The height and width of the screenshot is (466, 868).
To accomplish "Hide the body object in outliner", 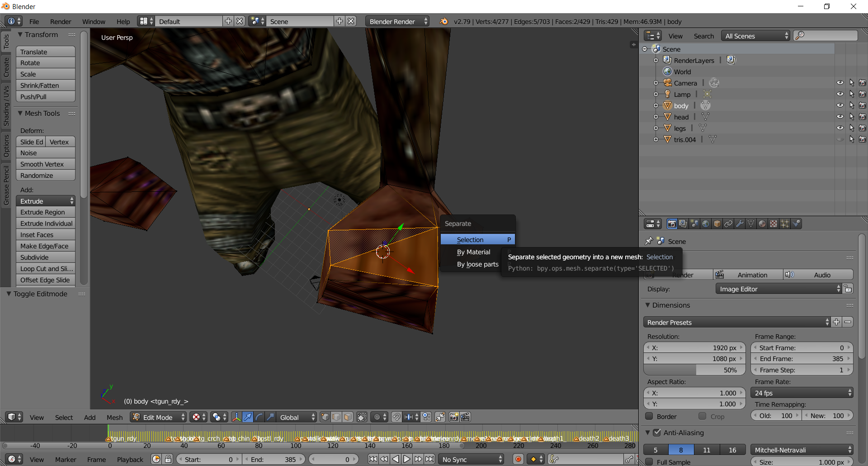I will click(x=840, y=105).
